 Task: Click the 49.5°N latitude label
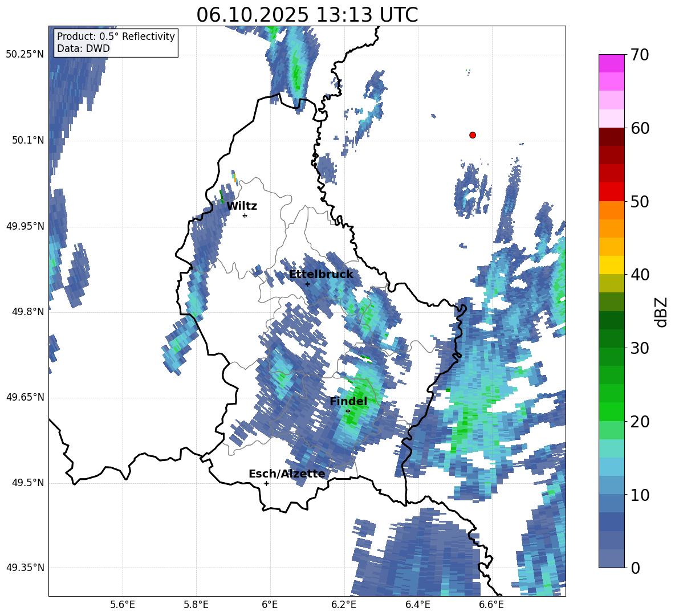[27, 483]
